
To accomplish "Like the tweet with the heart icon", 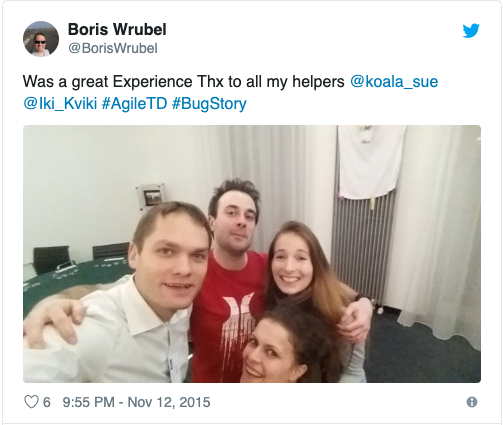I will (31, 402).
